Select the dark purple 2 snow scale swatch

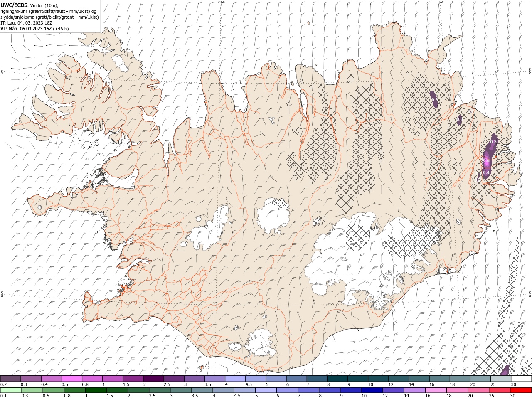(153, 379)
